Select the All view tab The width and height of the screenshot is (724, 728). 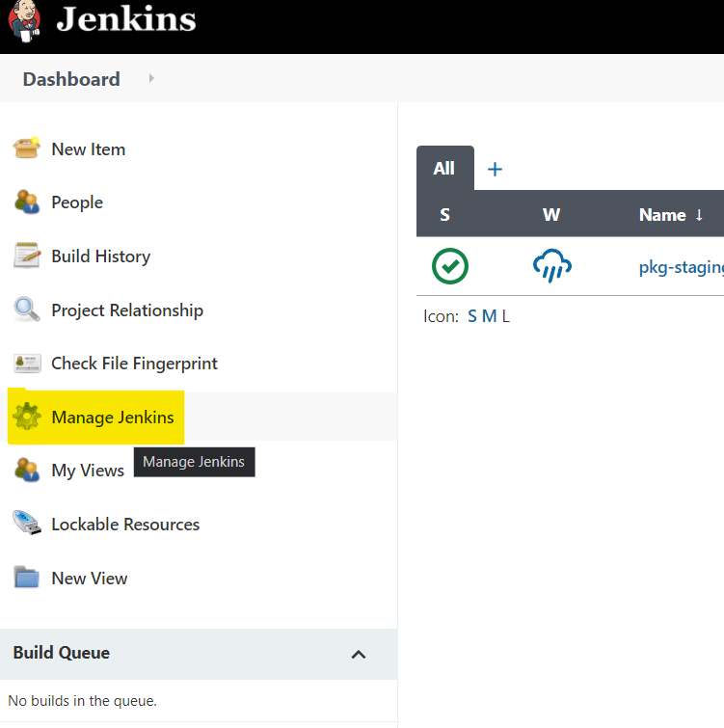444,168
